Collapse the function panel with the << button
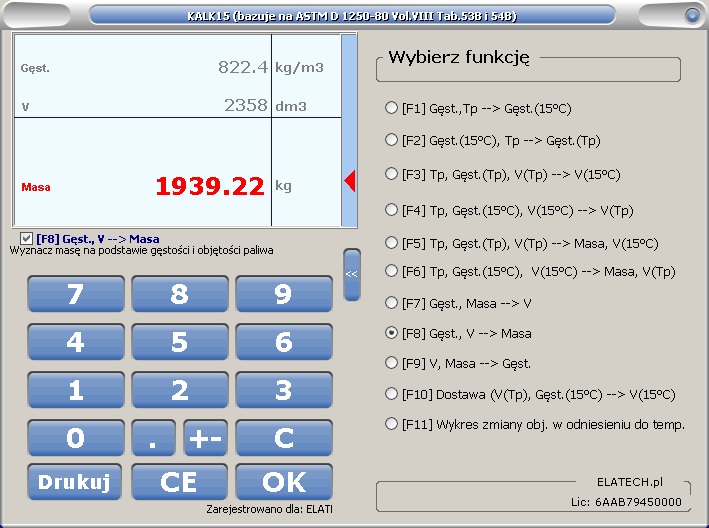Image resolution: width=709 pixels, height=528 pixels. pyautogui.click(x=352, y=274)
